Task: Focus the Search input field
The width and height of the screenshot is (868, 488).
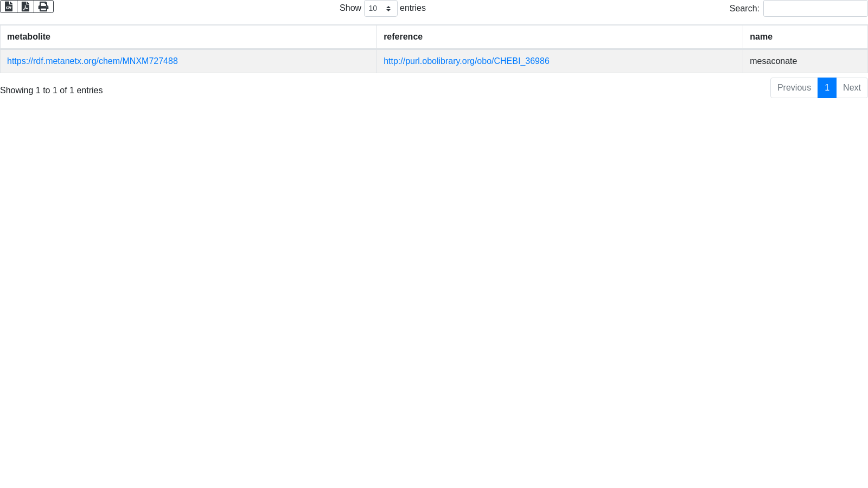Action: pos(815,9)
